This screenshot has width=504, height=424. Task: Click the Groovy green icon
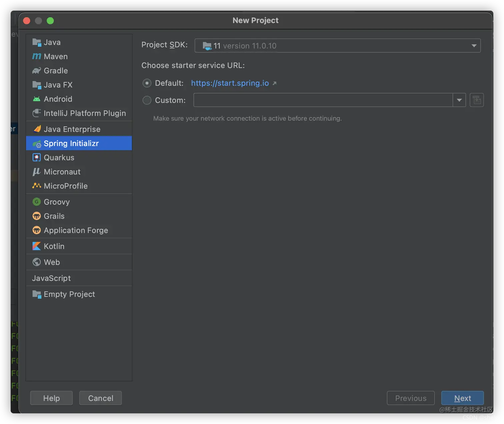click(x=37, y=202)
